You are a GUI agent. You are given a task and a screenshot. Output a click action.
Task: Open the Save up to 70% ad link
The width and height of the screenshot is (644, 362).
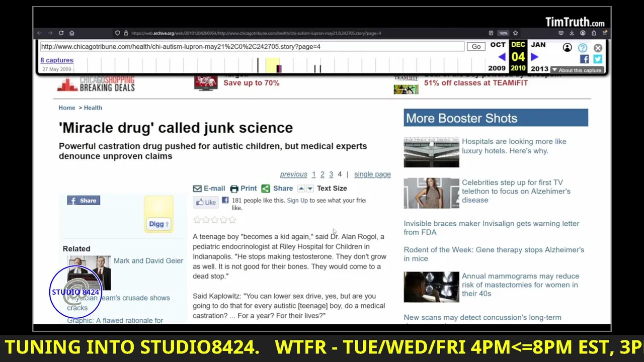tap(251, 82)
